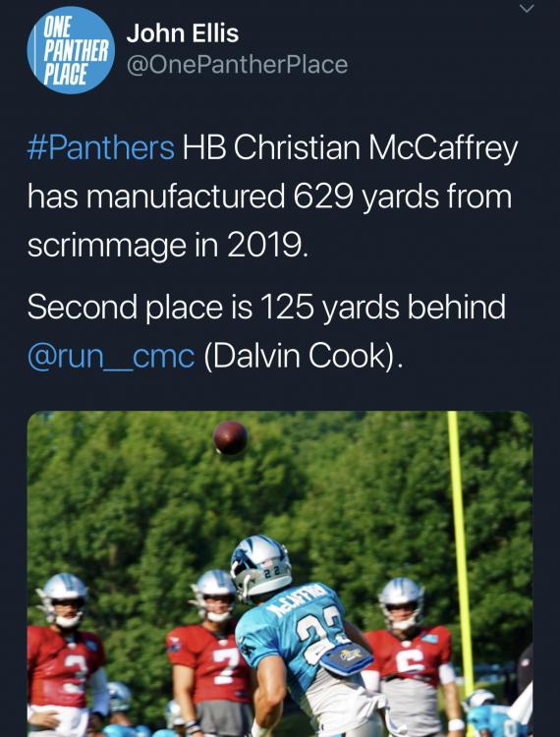Open the One Panther Place profile avatar
The width and height of the screenshot is (560, 737).
point(71,50)
